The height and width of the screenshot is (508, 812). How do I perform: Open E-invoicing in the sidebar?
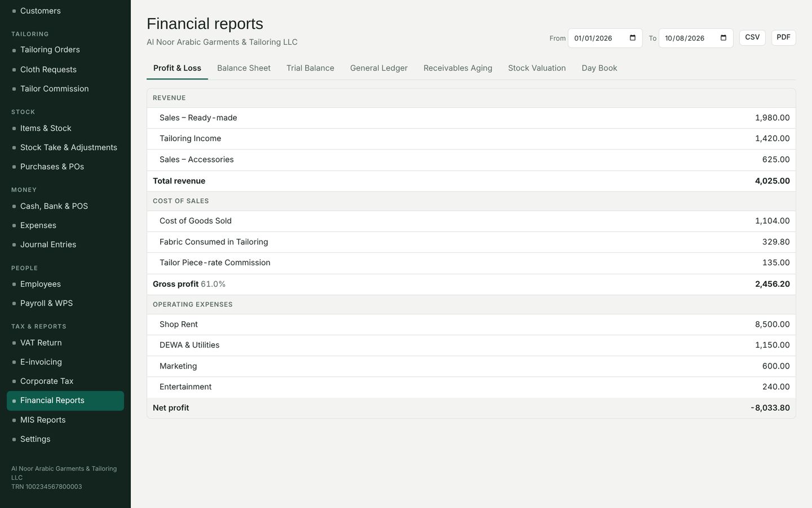pyautogui.click(x=65, y=362)
